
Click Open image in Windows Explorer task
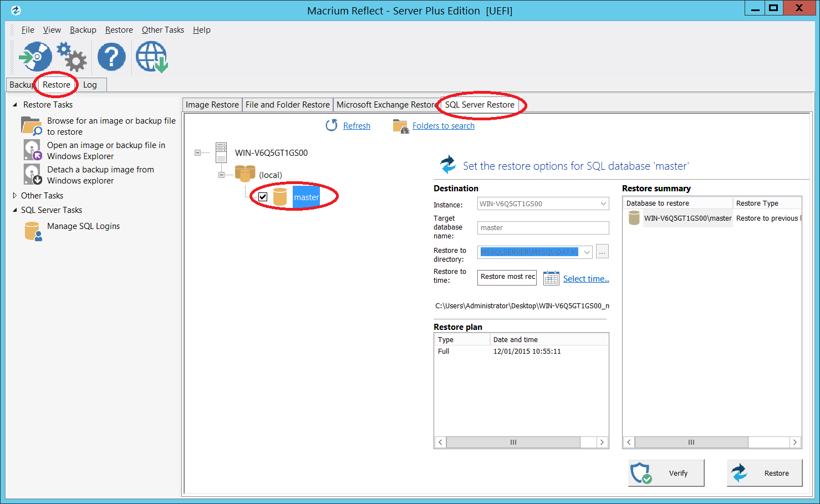coord(106,150)
